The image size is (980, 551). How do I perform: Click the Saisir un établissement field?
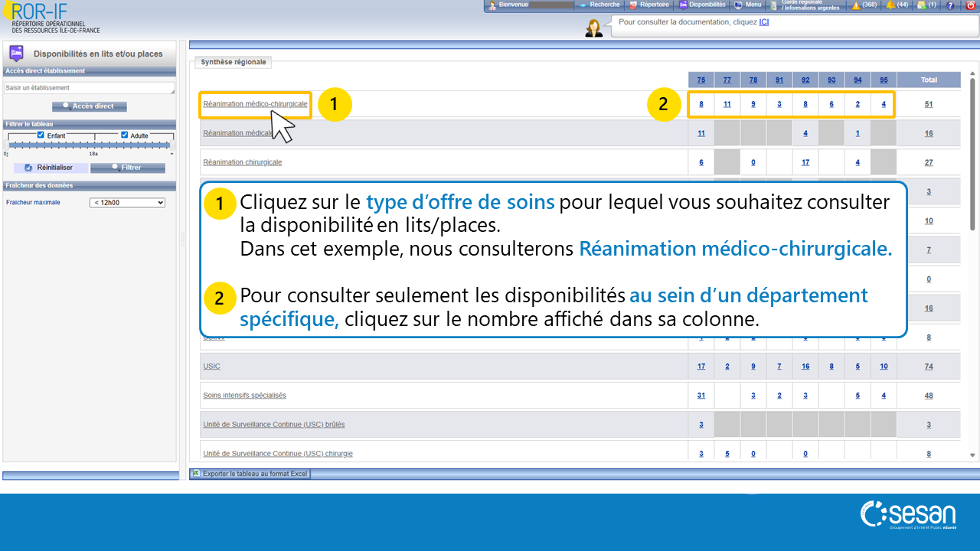90,88
